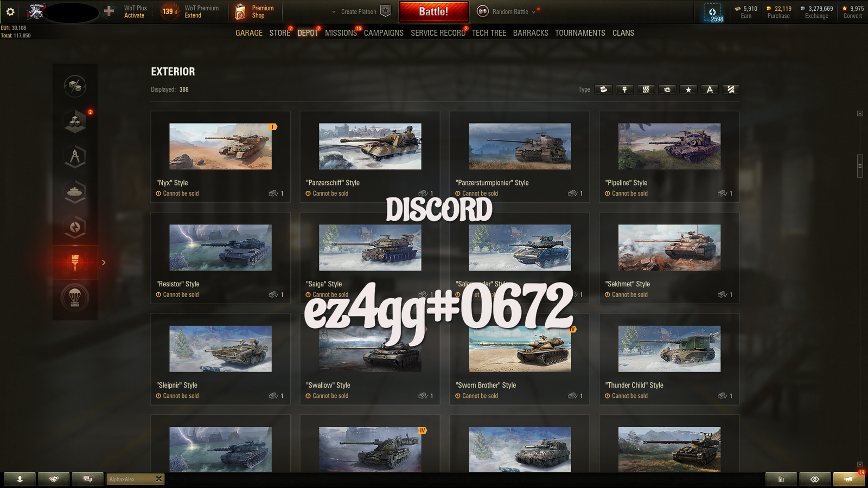Select the "Nyx" Style thumbnail
The height and width of the screenshot is (488, 868).
point(220,146)
